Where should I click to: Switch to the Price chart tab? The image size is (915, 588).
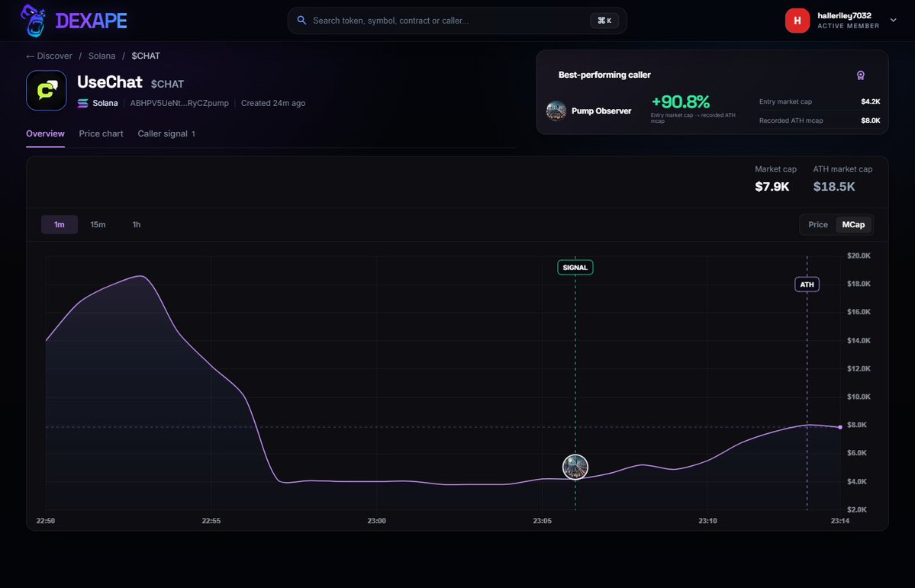click(101, 133)
